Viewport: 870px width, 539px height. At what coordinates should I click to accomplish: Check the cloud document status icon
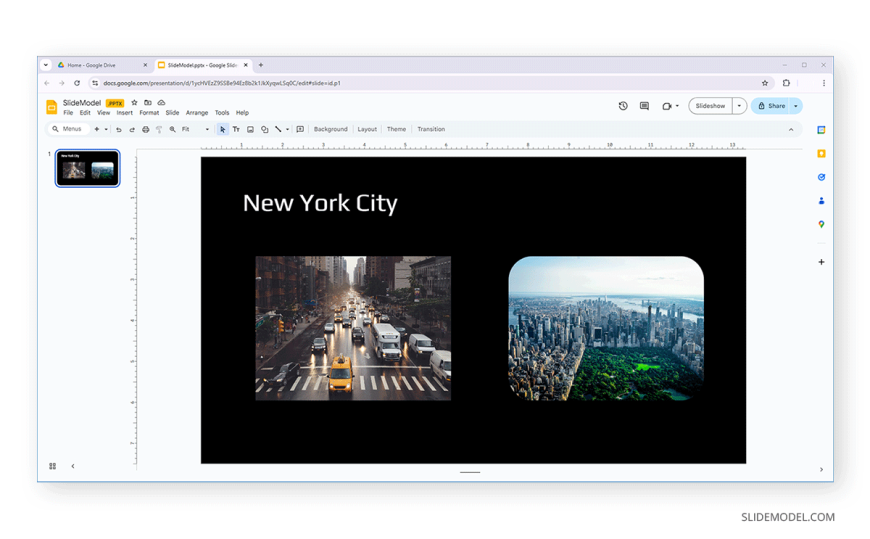pyautogui.click(x=161, y=103)
